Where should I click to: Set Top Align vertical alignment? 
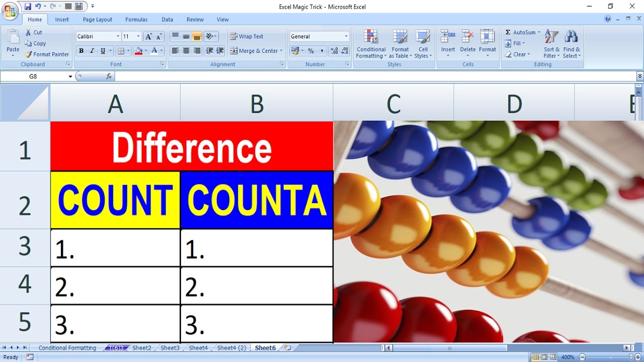(x=175, y=36)
